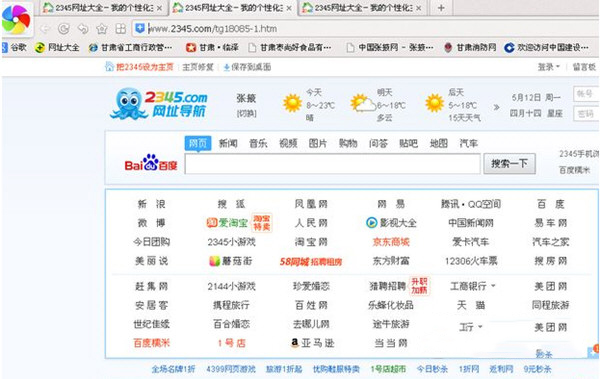Click the refresh page icon
Image resolution: width=600 pixels, height=379 pixels.
point(64,29)
